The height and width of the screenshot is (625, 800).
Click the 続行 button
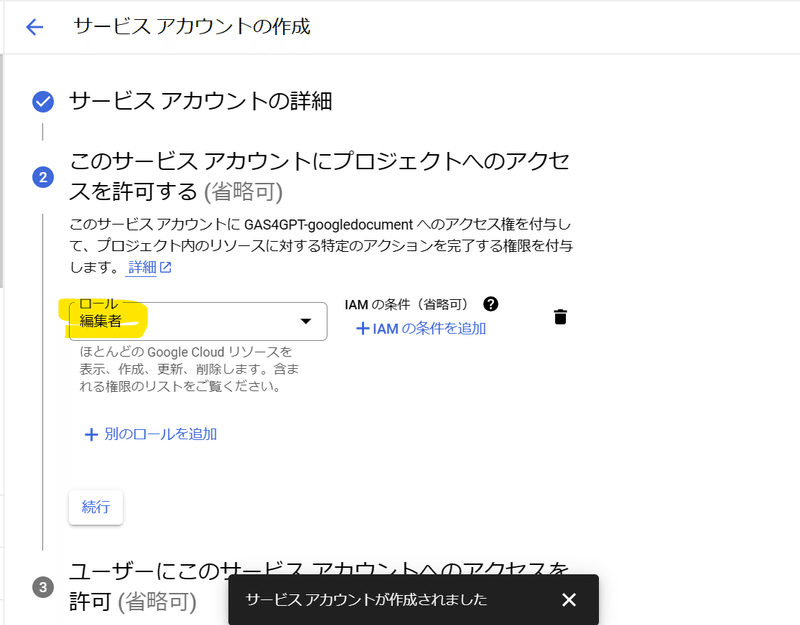(96, 507)
